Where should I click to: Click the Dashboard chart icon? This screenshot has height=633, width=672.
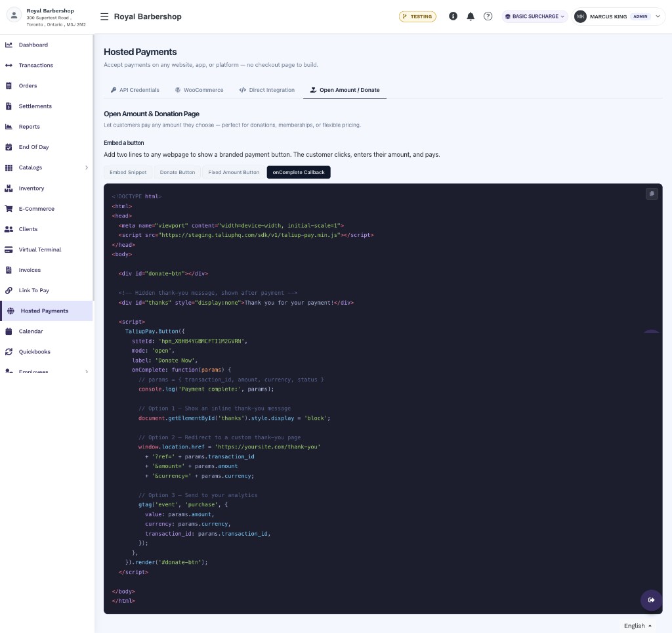pyautogui.click(x=9, y=45)
